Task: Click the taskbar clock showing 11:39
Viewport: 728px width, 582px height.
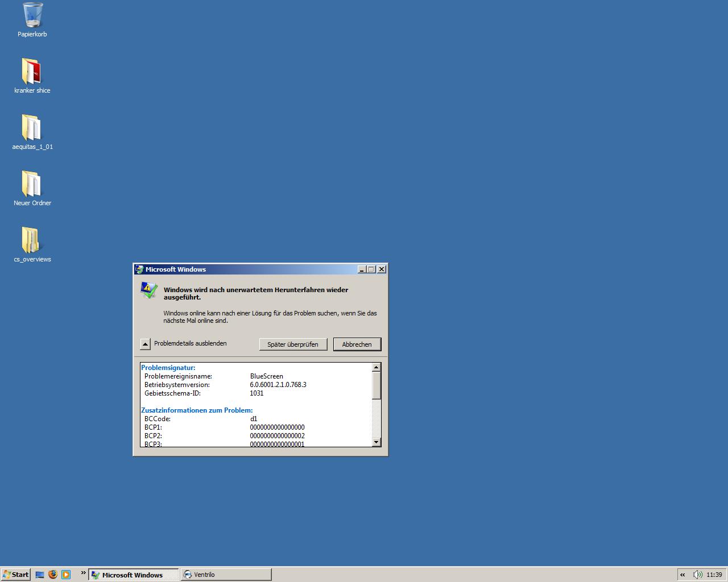Action: 714,575
